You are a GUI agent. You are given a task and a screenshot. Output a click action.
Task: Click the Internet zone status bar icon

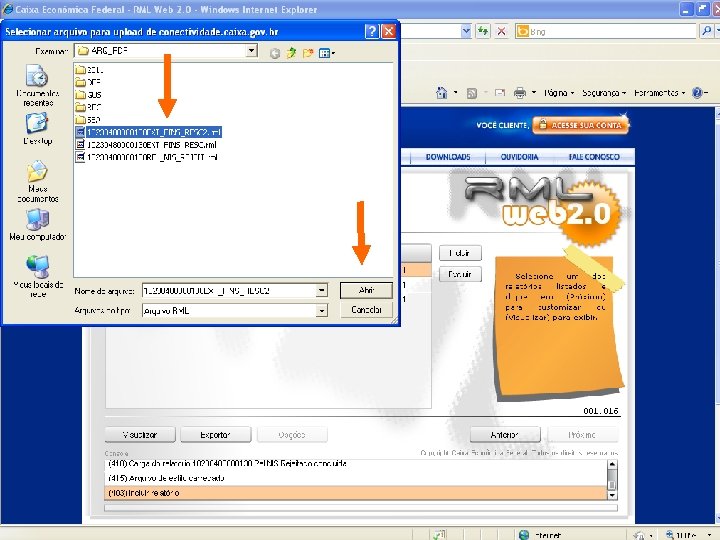click(x=524, y=534)
